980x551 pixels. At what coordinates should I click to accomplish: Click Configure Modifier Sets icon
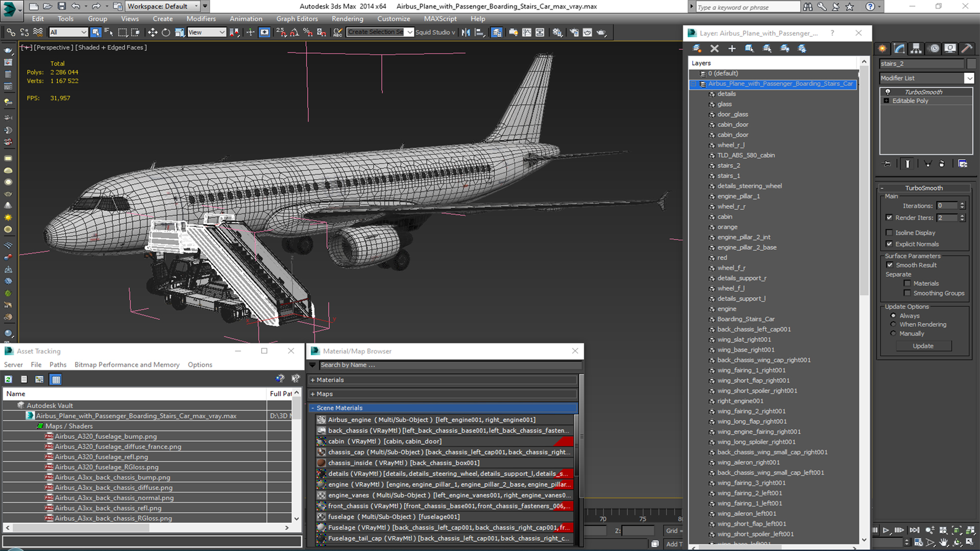click(x=963, y=164)
